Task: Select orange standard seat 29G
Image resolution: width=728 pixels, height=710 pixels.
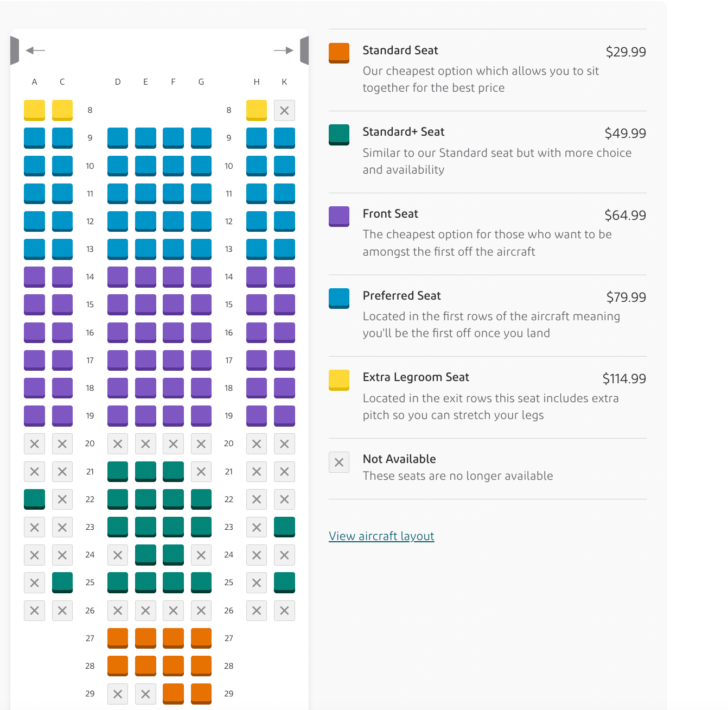Action: [x=201, y=694]
